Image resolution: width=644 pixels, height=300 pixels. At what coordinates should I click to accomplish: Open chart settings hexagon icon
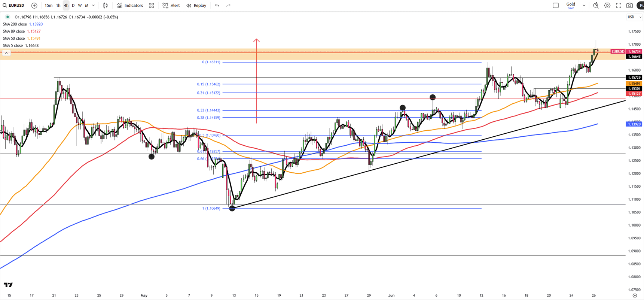tap(607, 6)
